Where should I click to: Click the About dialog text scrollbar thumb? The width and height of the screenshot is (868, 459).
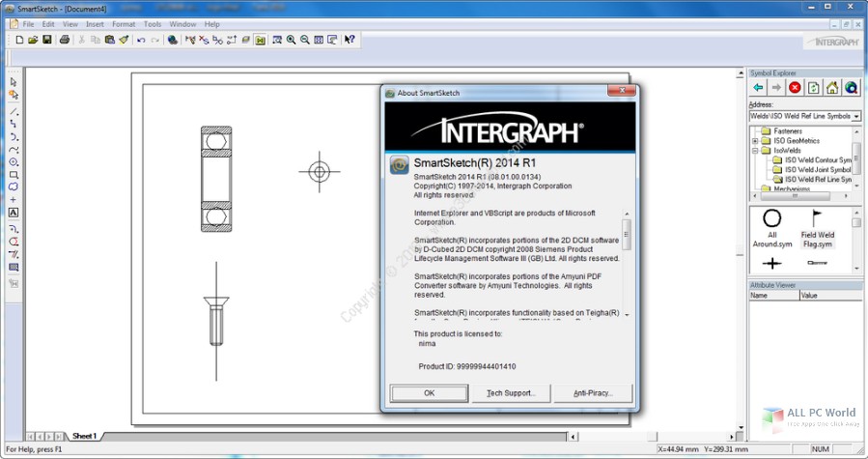click(627, 235)
